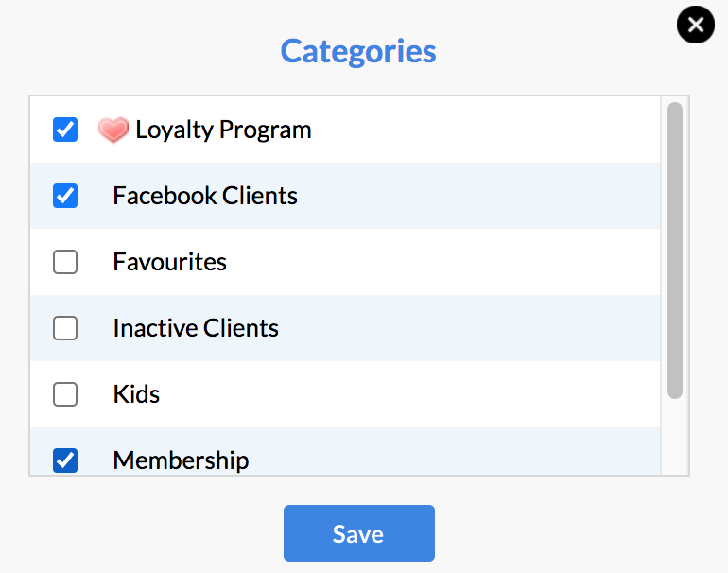This screenshot has height=573, width=728.
Task: Click the categories list scrollbar thumb
Action: click(x=675, y=251)
